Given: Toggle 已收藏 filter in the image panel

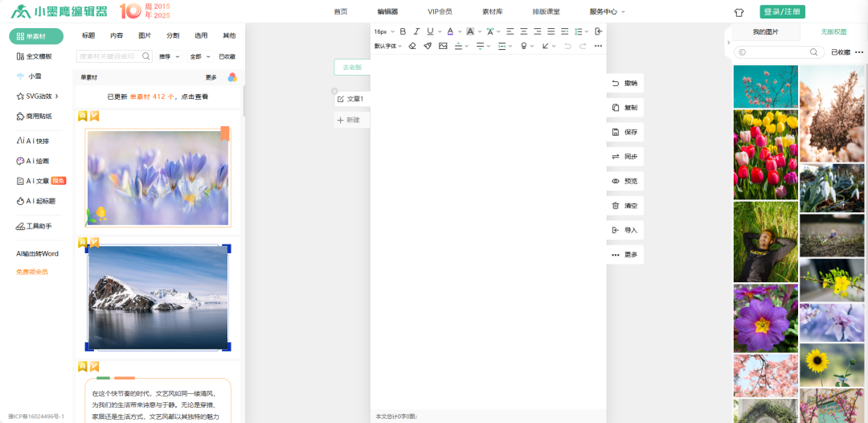Looking at the screenshot, I should click(840, 52).
